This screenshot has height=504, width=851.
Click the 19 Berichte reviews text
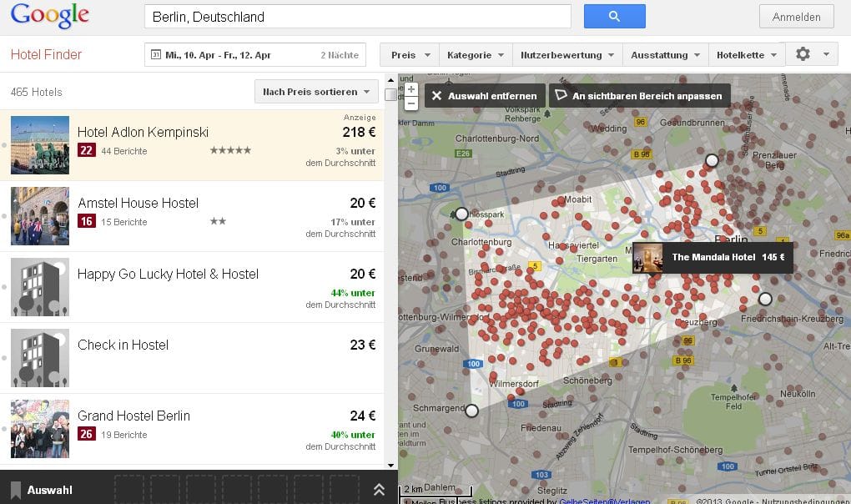(x=123, y=435)
